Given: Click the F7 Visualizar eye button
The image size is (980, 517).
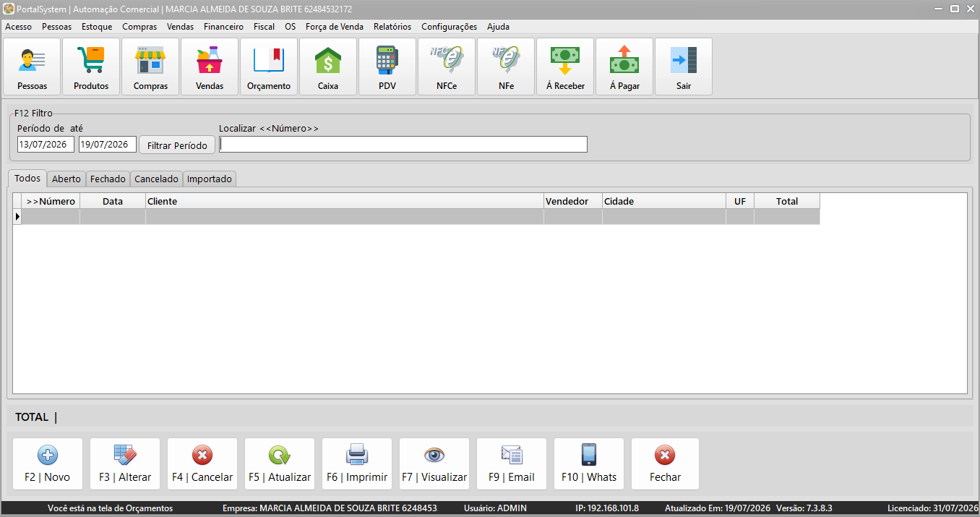Looking at the screenshot, I should point(434,464).
